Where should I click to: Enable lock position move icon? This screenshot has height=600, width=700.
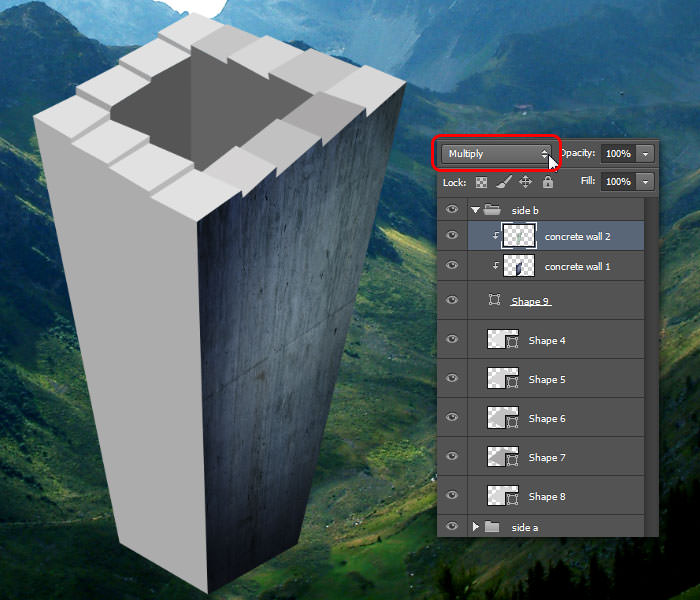tap(526, 182)
